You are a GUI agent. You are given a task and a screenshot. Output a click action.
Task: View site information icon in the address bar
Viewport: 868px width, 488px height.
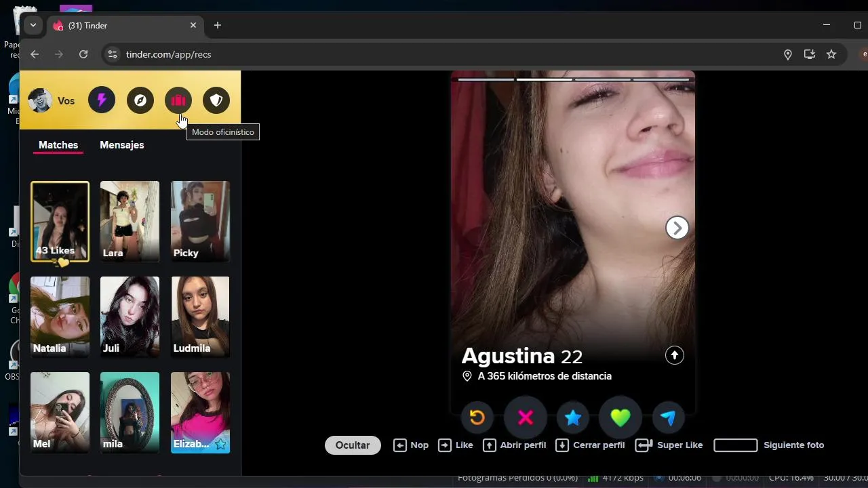click(113, 54)
